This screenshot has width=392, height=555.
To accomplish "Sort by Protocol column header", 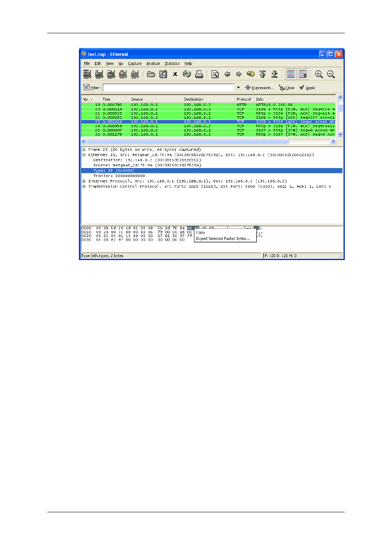I will (x=244, y=99).
